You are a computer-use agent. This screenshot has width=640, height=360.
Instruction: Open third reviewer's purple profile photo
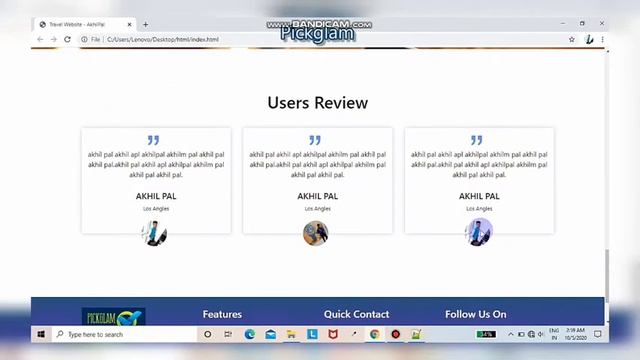pyautogui.click(x=478, y=231)
